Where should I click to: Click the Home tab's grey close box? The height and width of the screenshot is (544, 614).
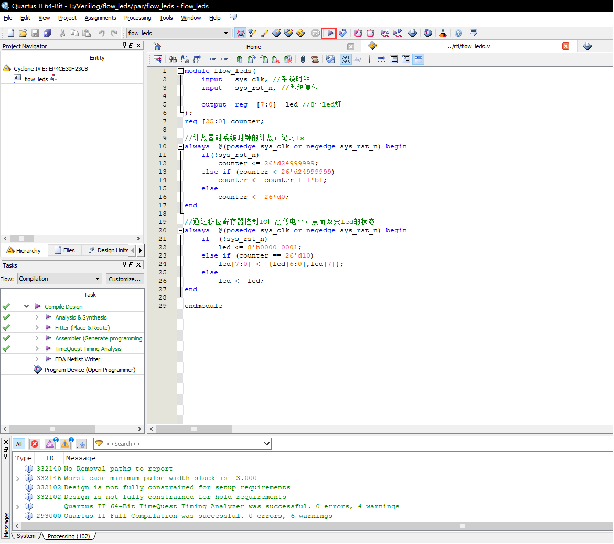(x=350, y=47)
